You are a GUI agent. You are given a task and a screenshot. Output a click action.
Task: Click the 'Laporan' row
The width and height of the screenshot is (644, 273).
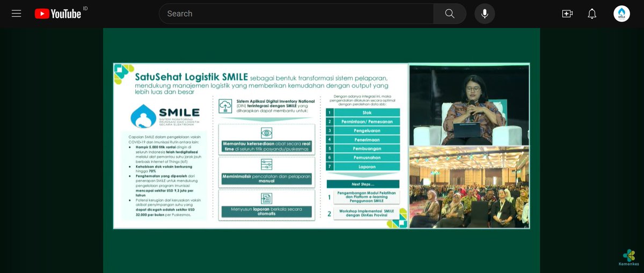[363, 167]
